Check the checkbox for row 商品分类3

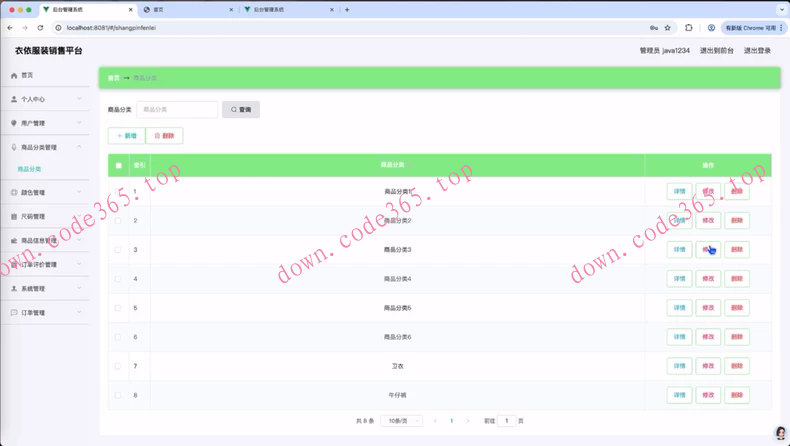[x=118, y=250]
